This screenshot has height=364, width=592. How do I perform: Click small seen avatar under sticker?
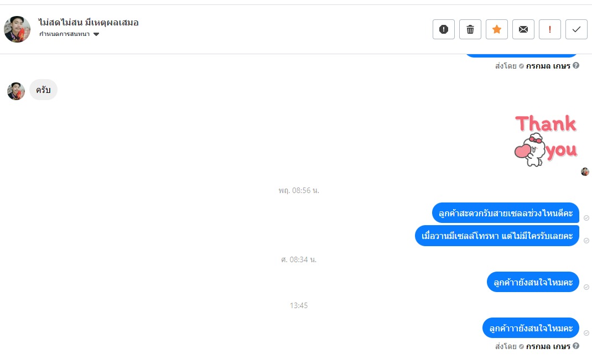(585, 172)
